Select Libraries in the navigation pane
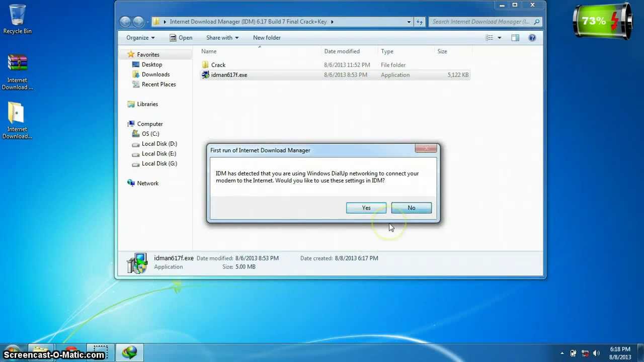This screenshot has height=362, width=644. (147, 104)
